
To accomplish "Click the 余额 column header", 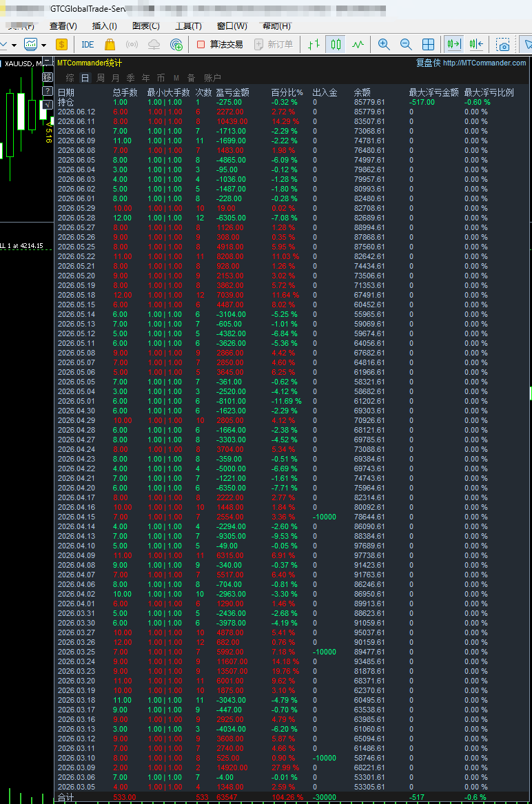I will (362, 92).
